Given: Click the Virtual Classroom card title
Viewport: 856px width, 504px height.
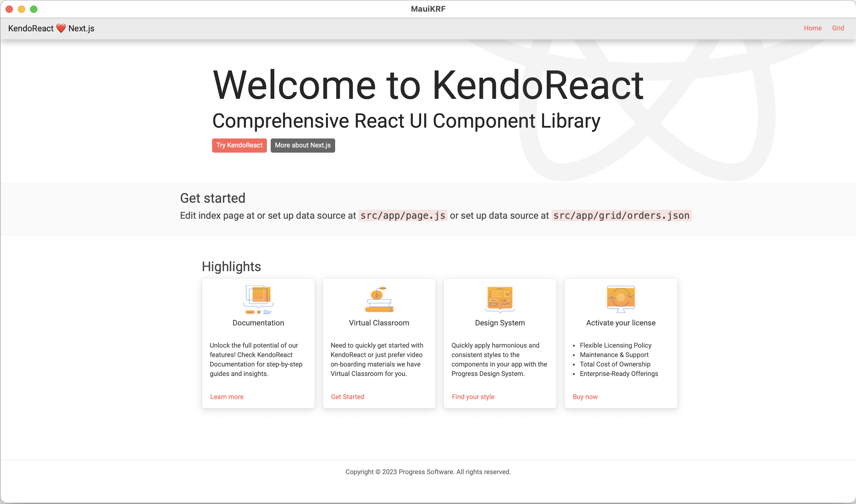Looking at the screenshot, I should 379,323.
